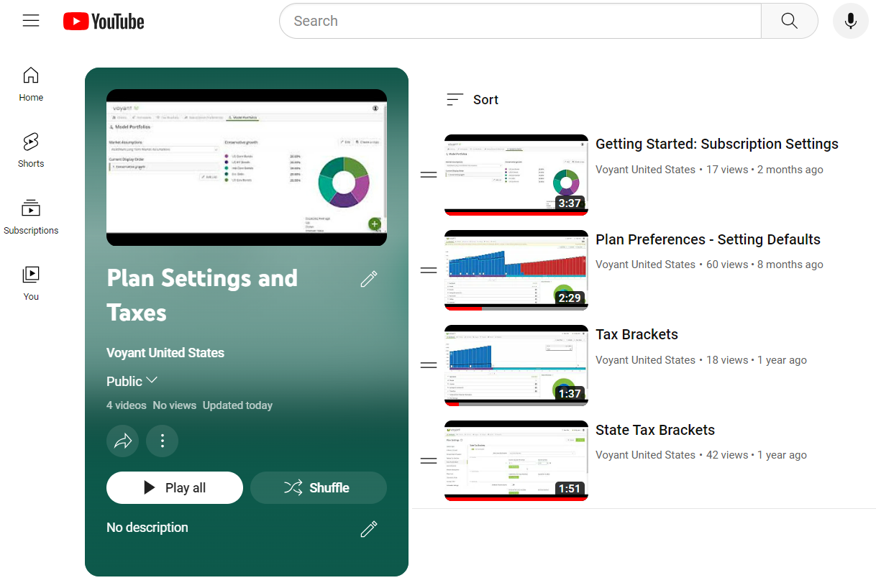876x588 pixels.
Task: Visit the channel link under State Tax Brackets
Action: pos(645,455)
